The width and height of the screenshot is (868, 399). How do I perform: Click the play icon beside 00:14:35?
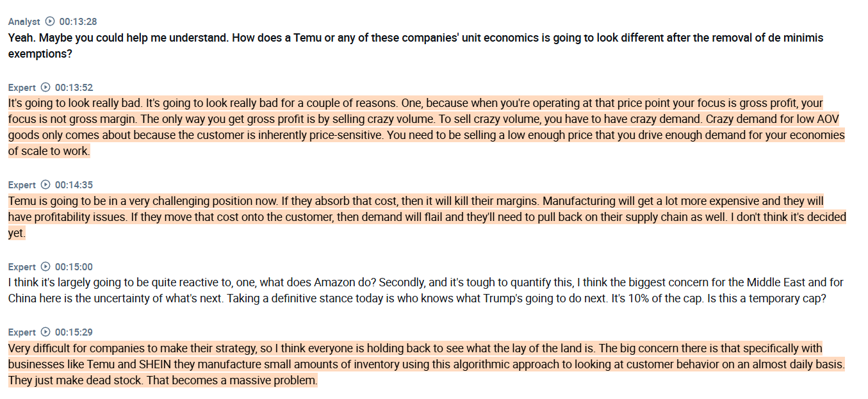pos(45,185)
